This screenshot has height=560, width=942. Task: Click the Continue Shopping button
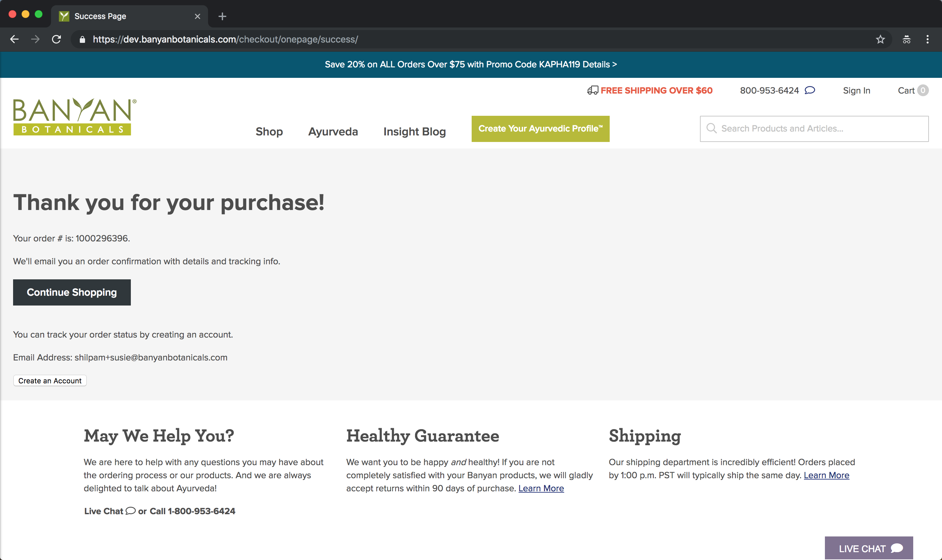click(72, 292)
